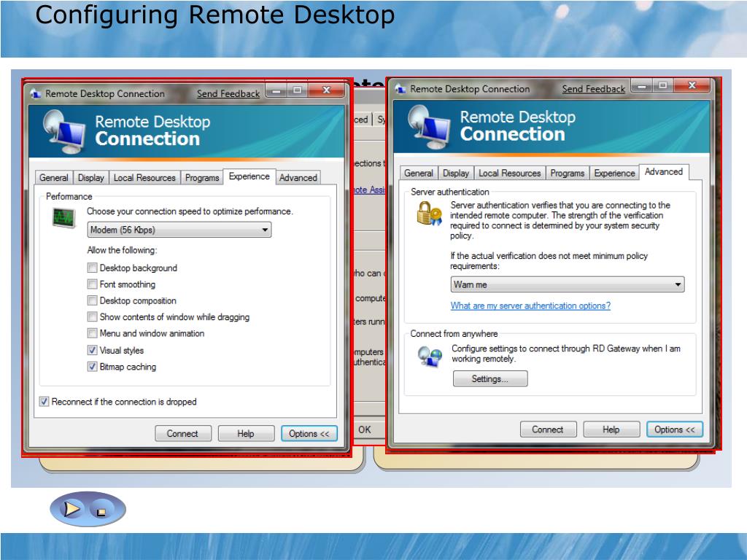Click Connect button in right window
The height and width of the screenshot is (560, 747).
click(x=548, y=429)
